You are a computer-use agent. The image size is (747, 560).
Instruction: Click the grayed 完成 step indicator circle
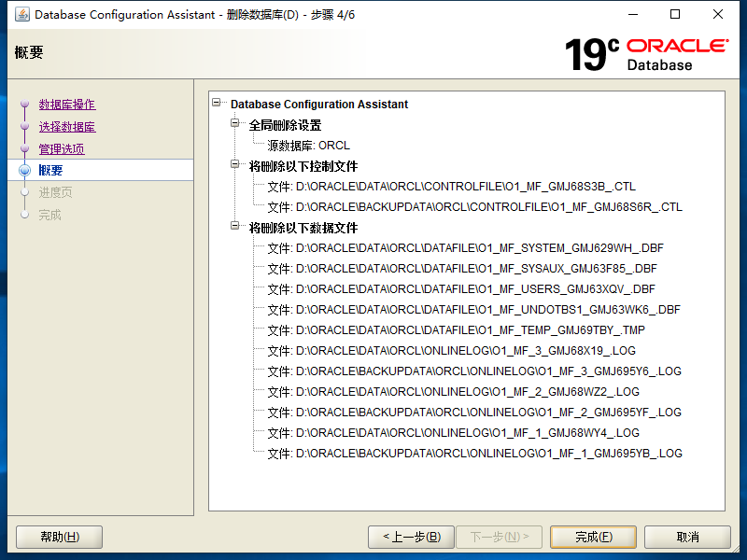coord(25,214)
